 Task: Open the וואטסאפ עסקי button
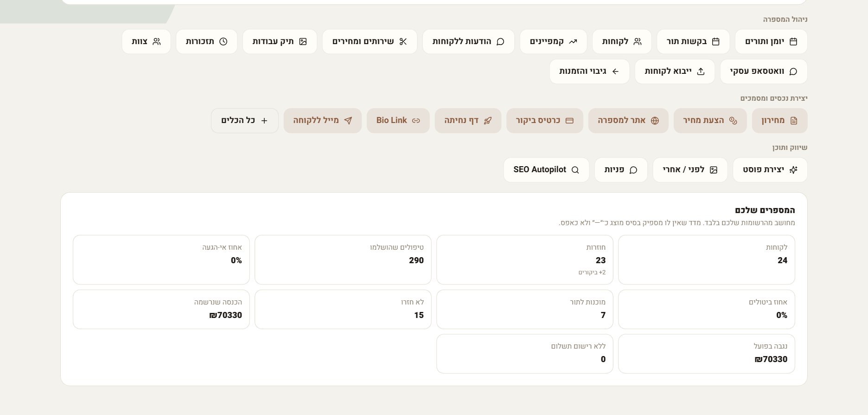point(764,71)
